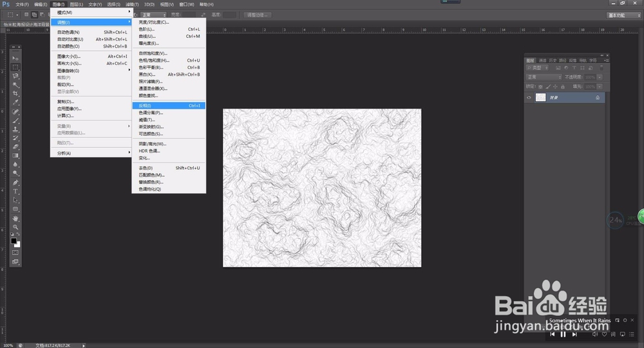Select the Gradient tool

click(15, 156)
